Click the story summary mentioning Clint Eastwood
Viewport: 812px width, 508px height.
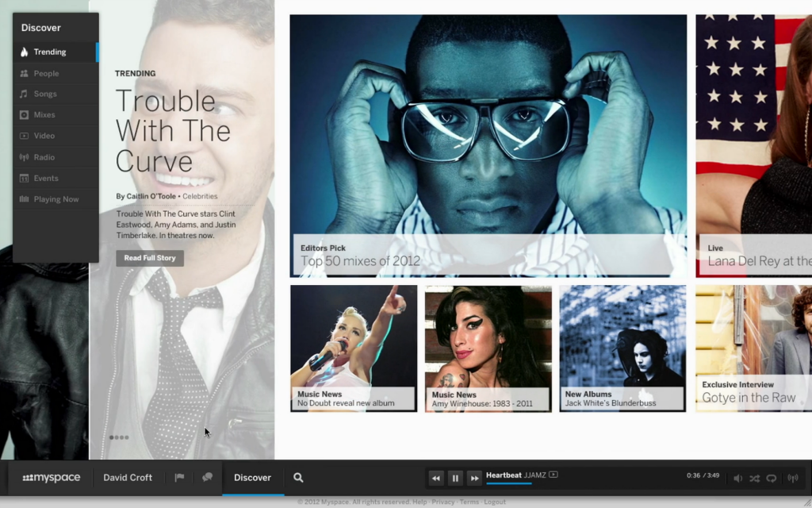176,225
